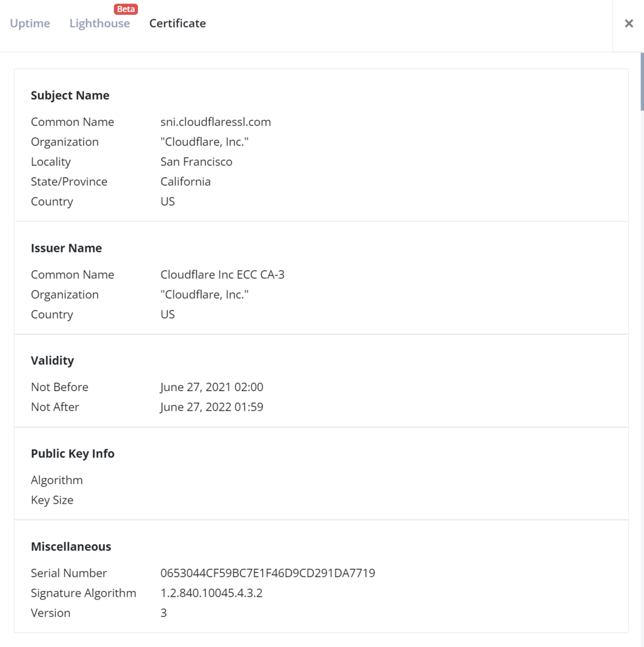Click the Validity heading
644x647 pixels.
pyautogui.click(x=53, y=360)
